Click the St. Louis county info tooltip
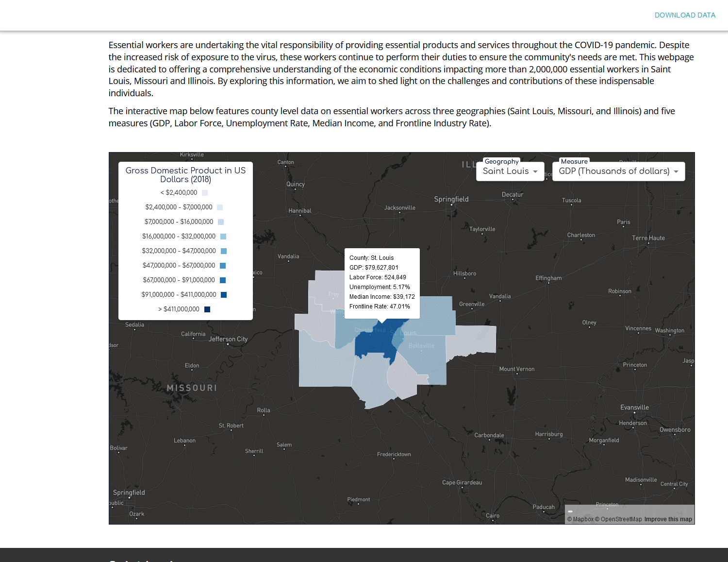This screenshot has width=728, height=562. point(382,283)
